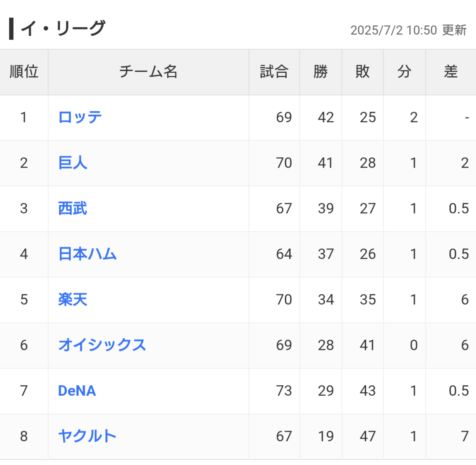Click the オイシックス team link

click(102, 345)
